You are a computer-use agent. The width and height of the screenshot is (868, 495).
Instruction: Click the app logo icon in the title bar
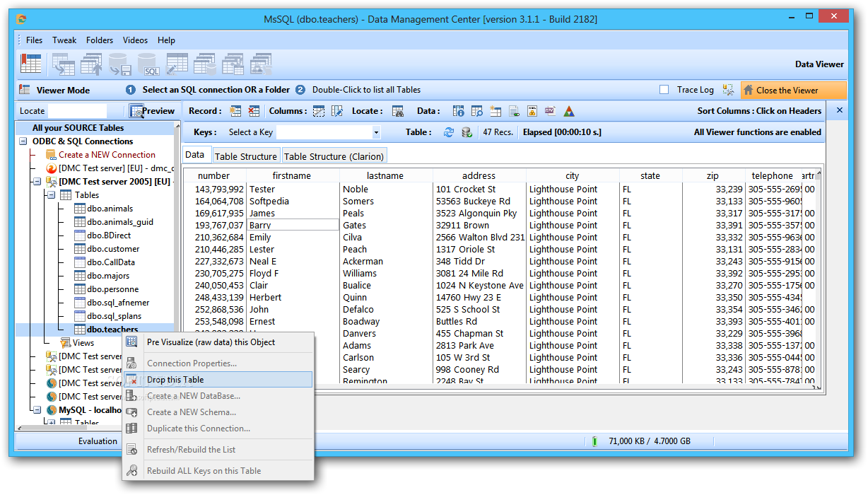(x=22, y=18)
